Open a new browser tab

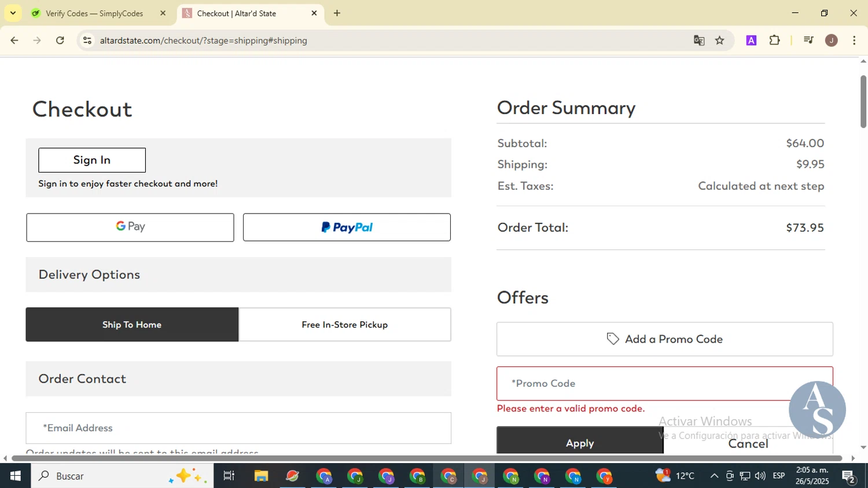pos(337,13)
